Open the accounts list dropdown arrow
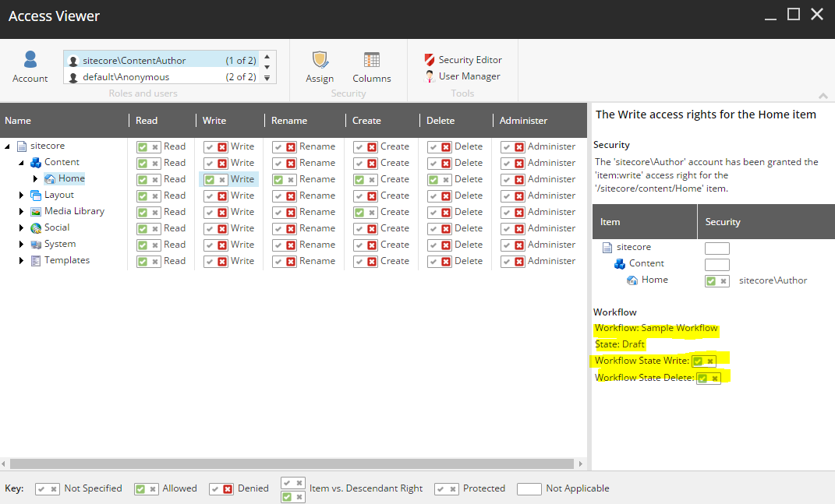 pos(267,78)
